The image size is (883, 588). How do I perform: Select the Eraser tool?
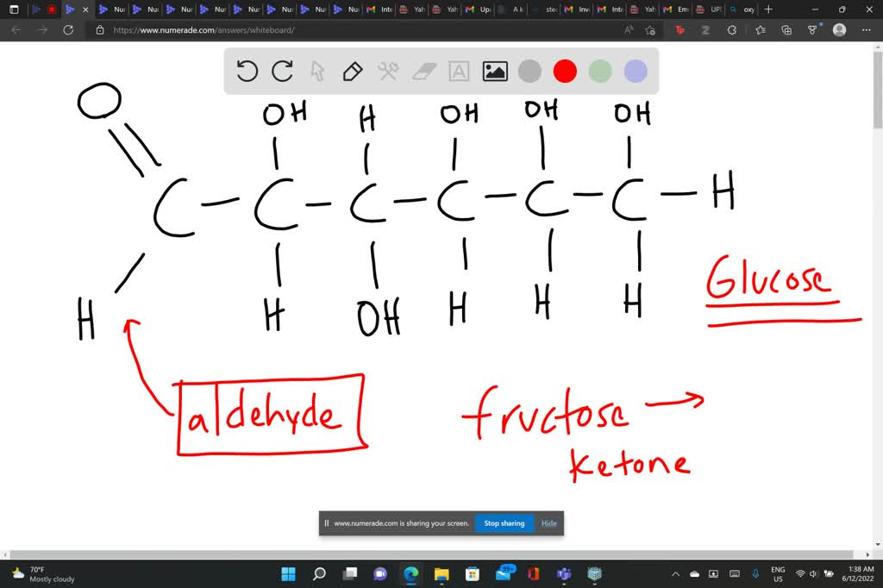[423, 72]
